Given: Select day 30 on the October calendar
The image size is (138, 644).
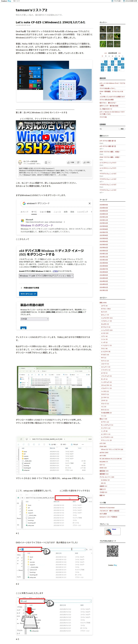Looking at the screenshot, I should (x=116, y=70).
